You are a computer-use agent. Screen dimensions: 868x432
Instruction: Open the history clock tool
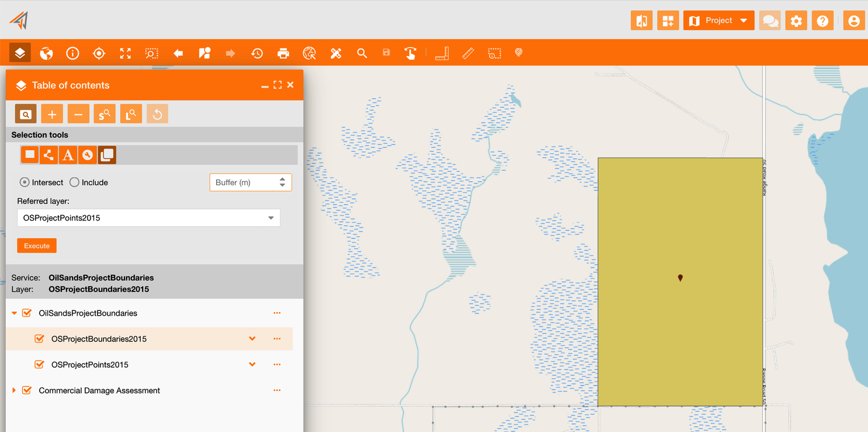pos(257,53)
